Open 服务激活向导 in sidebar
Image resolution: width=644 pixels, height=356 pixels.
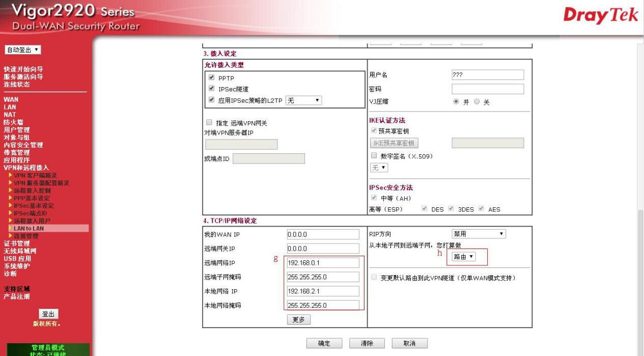(23, 77)
